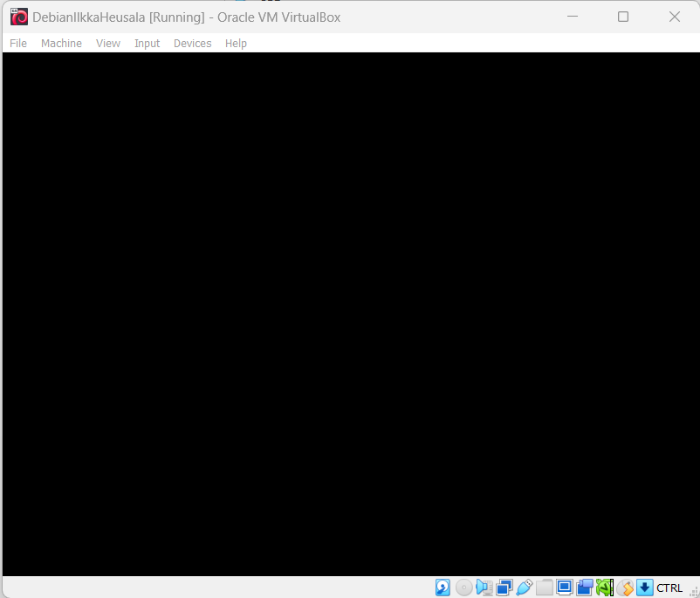Image resolution: width=700 pixels, height=598 pixels.
Task: Open the audio settings status bar icon
Action: 484,588
